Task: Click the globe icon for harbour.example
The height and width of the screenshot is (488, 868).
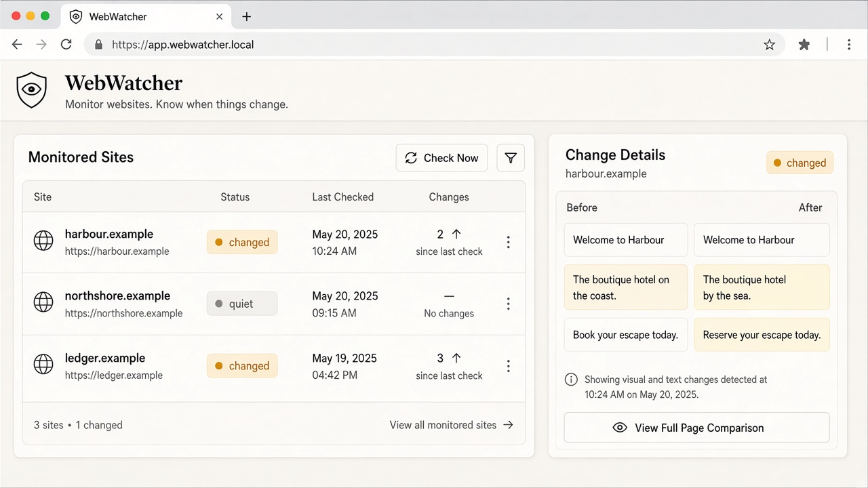Action: 43,241
